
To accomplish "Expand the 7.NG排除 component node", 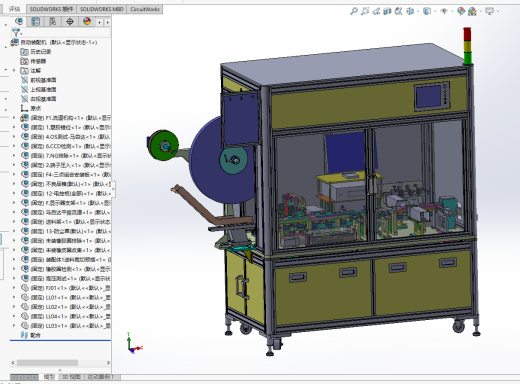I will coord(14,155).
